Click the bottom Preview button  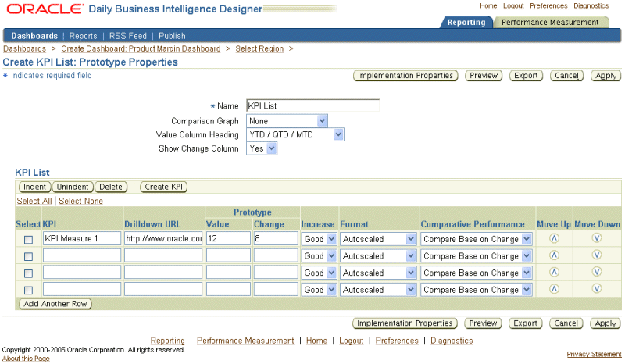tap(483, 323)
